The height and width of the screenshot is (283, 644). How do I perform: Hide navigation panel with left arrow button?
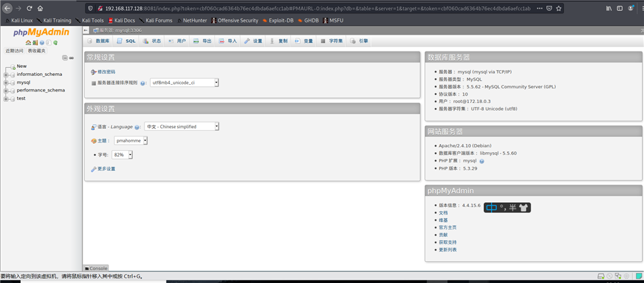pyautogui.click(x=86, y=31)
